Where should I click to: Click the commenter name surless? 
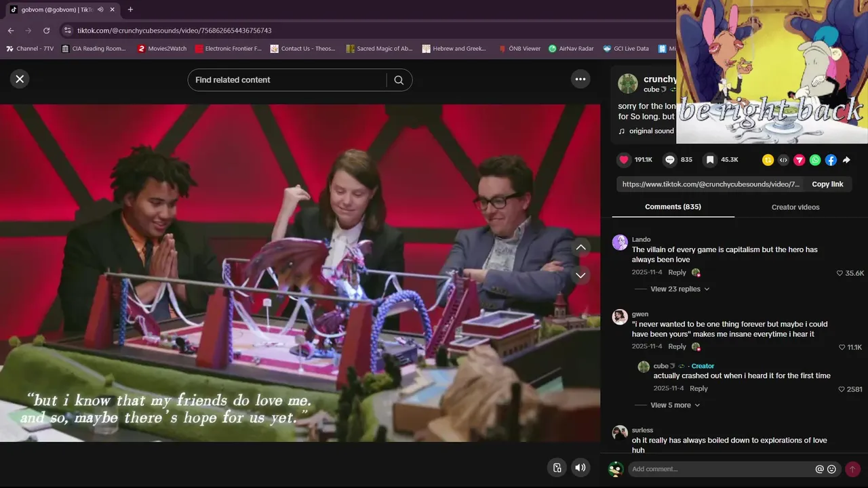642,430
